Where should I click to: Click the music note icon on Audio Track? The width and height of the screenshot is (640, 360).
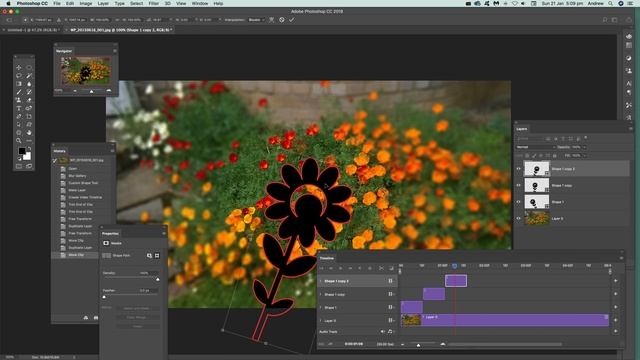coord(390,331)
